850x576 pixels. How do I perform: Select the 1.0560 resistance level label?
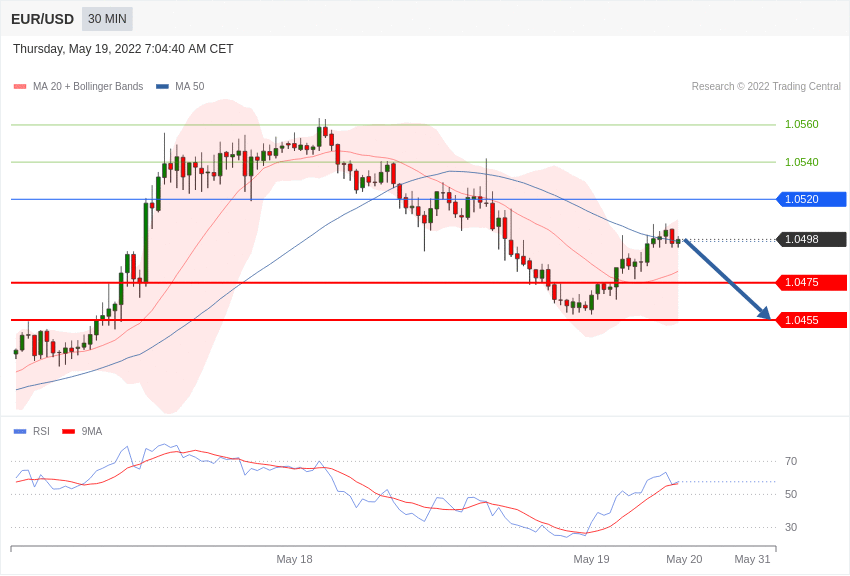[802, 125]
